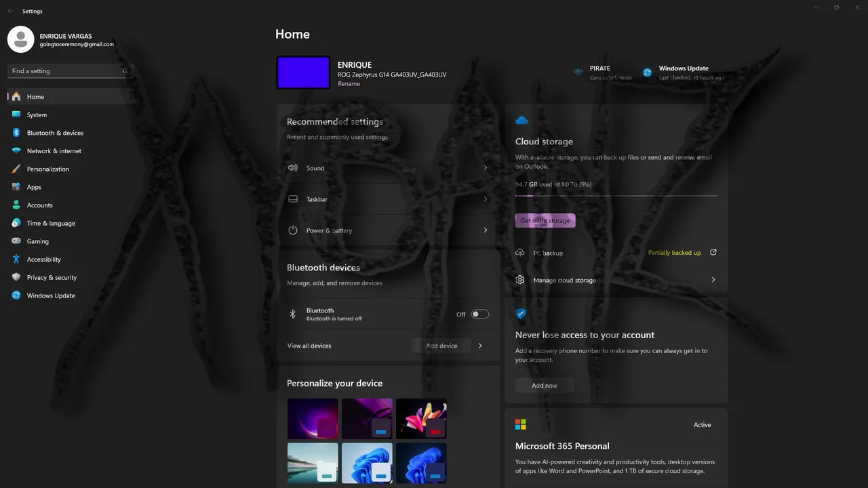The height and width of the screenshot is (488, 868).
Task: Open Time & language settings
Action: coord(70,223)
